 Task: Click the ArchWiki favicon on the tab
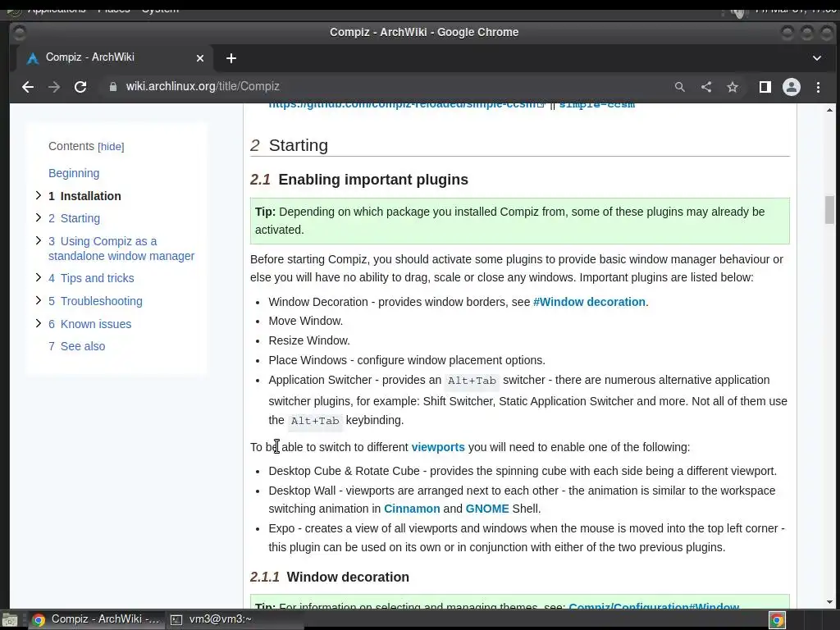point(33,58)
